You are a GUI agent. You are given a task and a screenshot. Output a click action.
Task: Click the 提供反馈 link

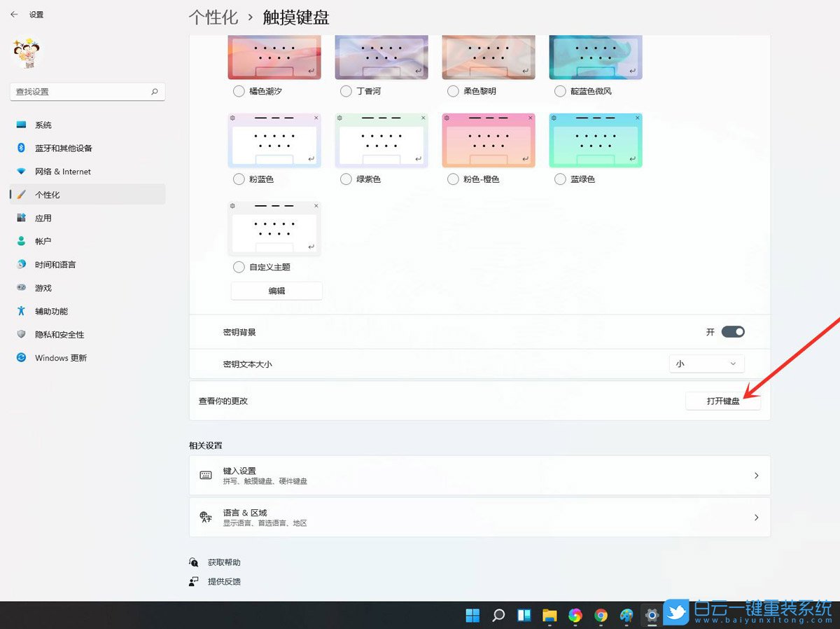point(224,581)
